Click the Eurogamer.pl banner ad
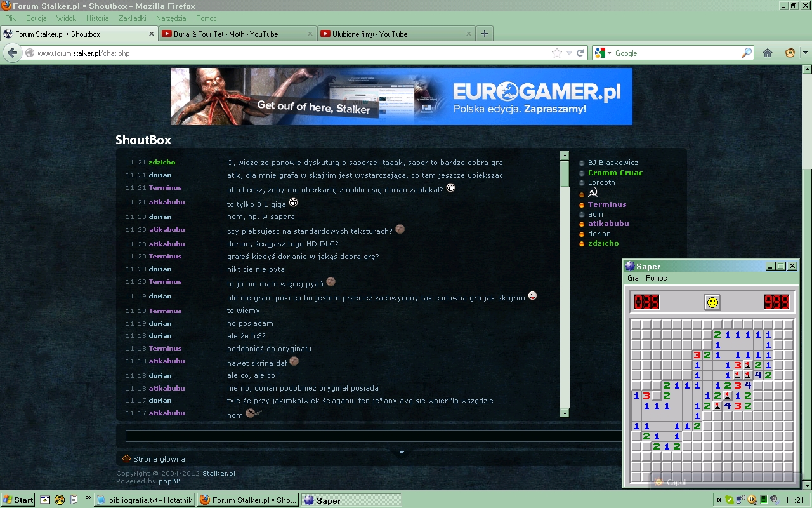Image resolution: width=812 pixels, height=508 pixels. pyautogui.click(x=402, y=97)
